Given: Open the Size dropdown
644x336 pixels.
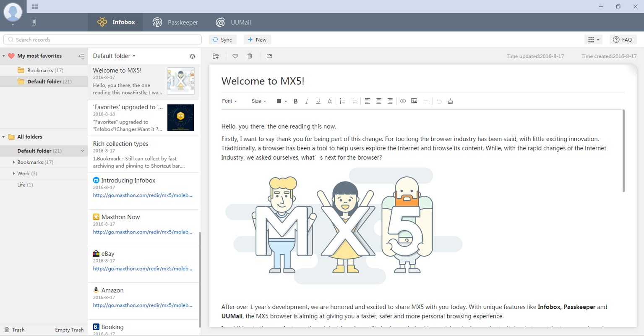Looking at the screenshot, I should 259,101.
